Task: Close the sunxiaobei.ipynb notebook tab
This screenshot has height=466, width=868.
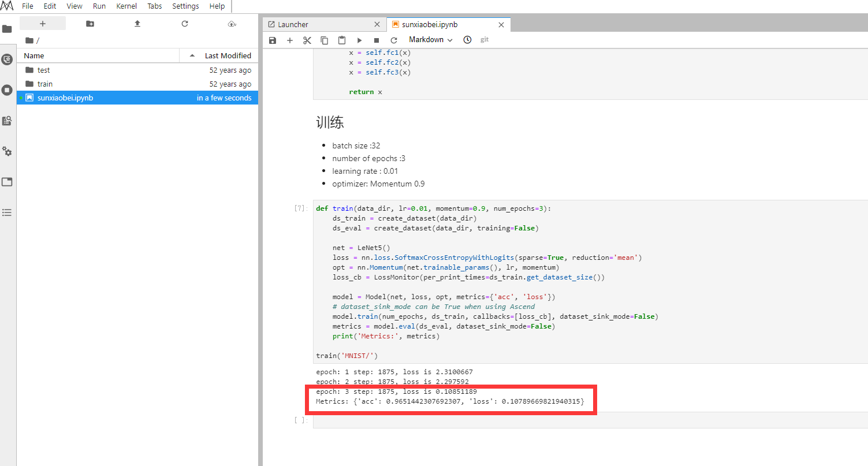Action: click(x=501, y=25)
